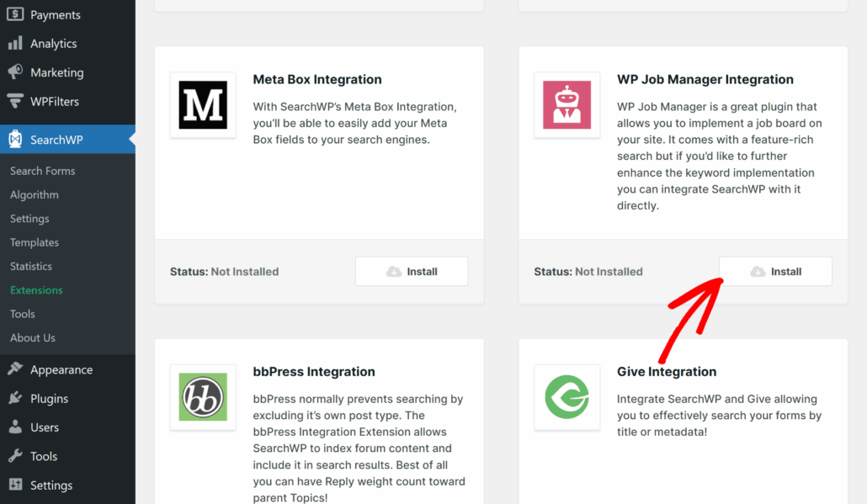
Task: Open Appearance via its brush icon
Action: pos(14,369)
